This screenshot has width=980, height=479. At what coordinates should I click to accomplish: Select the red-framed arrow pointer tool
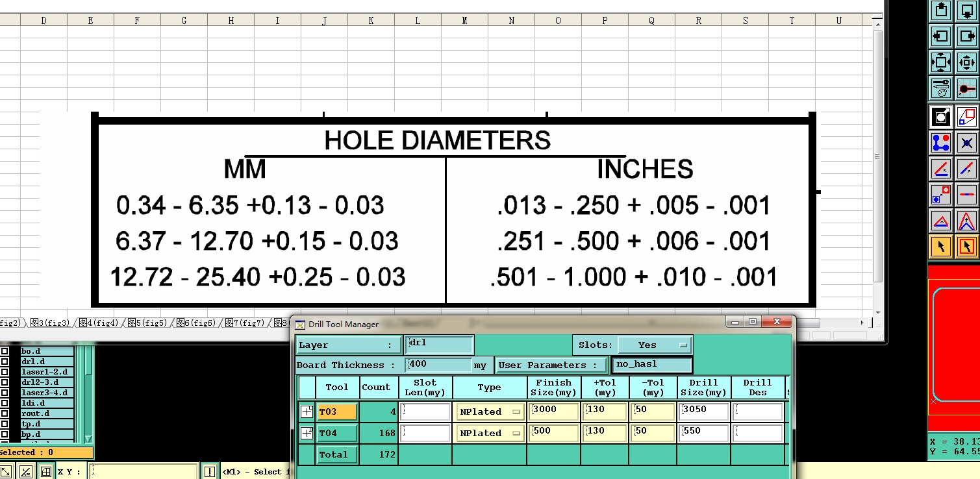(967, 247)
